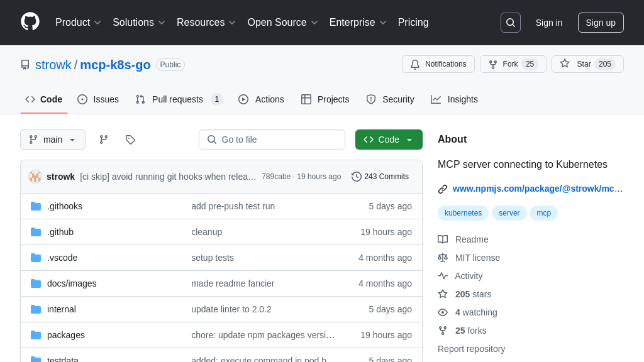Open the 'setup tests' commit message

213,258
